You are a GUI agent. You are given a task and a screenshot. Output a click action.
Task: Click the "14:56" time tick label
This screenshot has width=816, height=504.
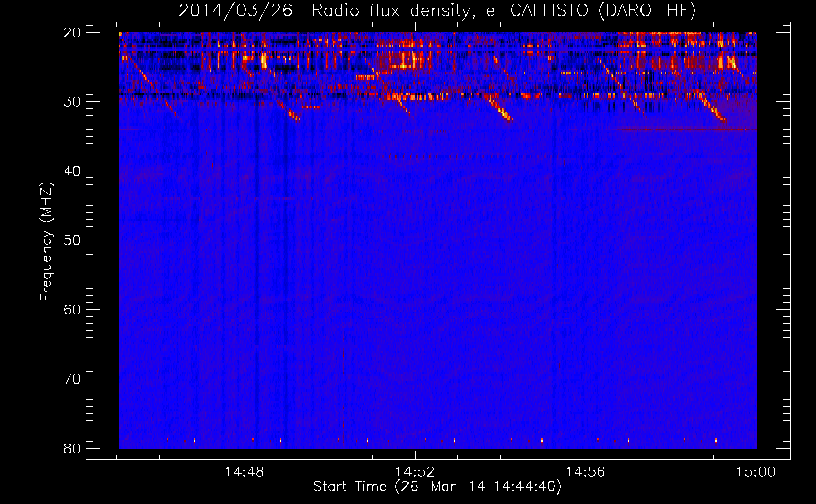pyautogui.click(x=586, y=472)
